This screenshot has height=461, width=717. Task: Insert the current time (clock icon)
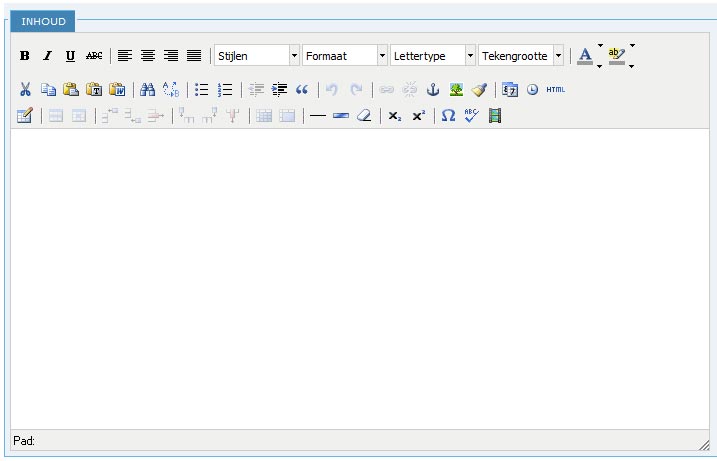click(532, 89)
